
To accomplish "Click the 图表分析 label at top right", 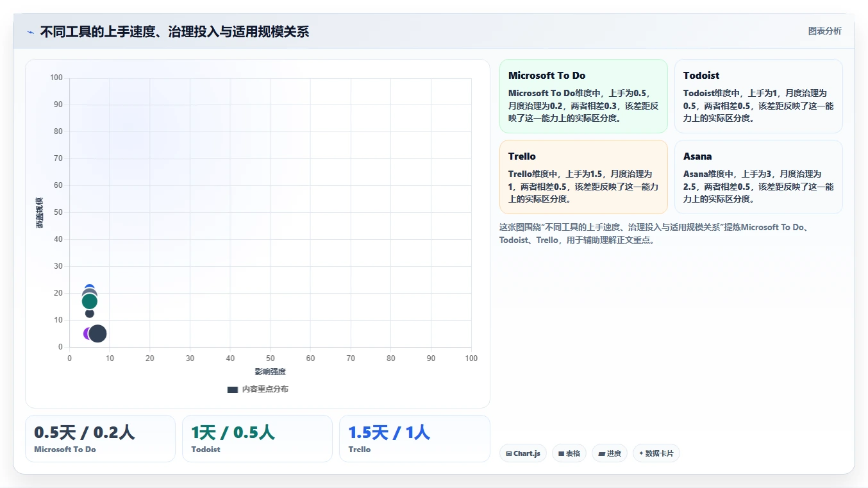I will (824, 31).
